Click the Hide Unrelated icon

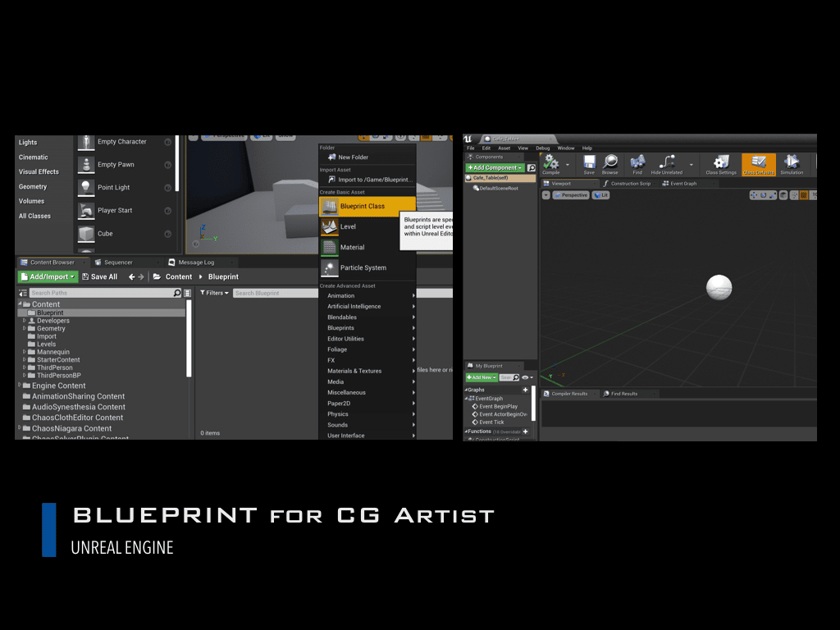coord(666,163)
